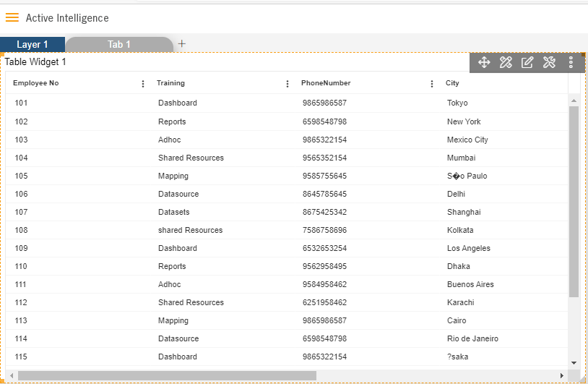The width and height of the screenshot is (588, 384).
Task: Sort by the City column header
Action: point(452,83)
